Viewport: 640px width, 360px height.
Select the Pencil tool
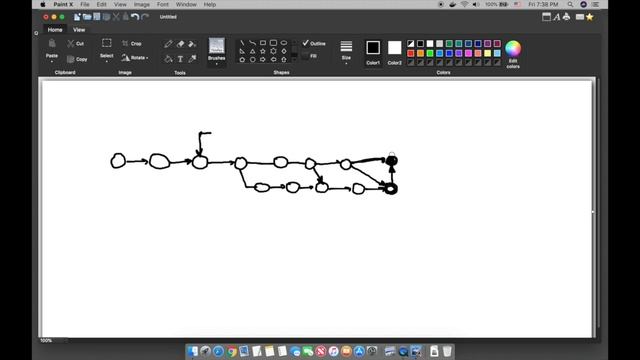[x=168, y=44]
